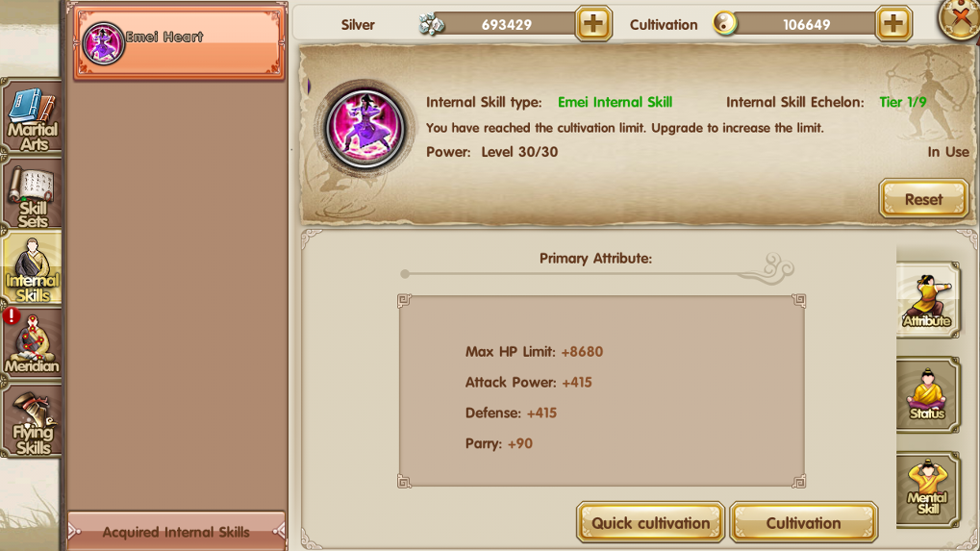Add more Silver with plus button

pos(593,24)
